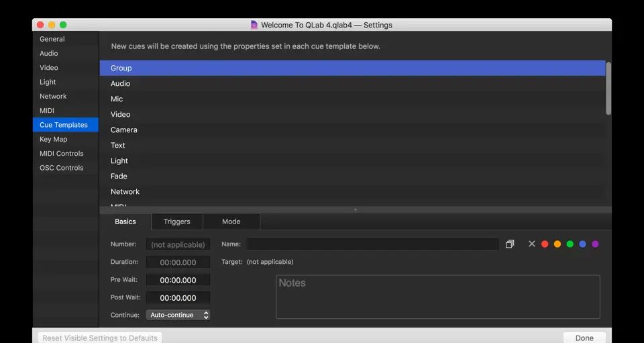Select the Text cue template
The image size is (644, 343).
[352, 146]
